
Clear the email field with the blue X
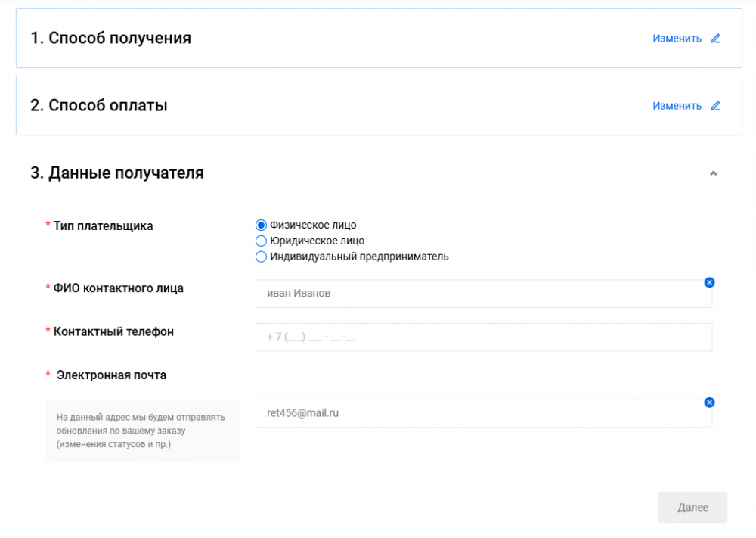pos(709,403)
